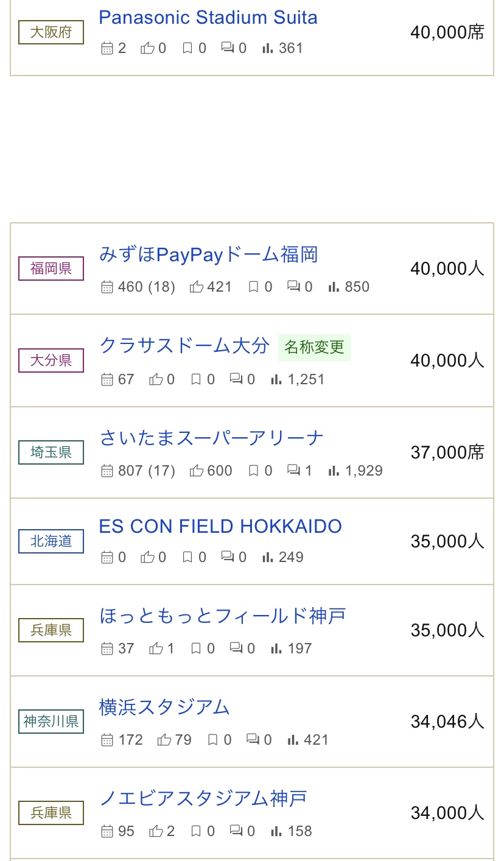Click calendar icon for みずほPayPayドーム福岡

click(107, 287)
